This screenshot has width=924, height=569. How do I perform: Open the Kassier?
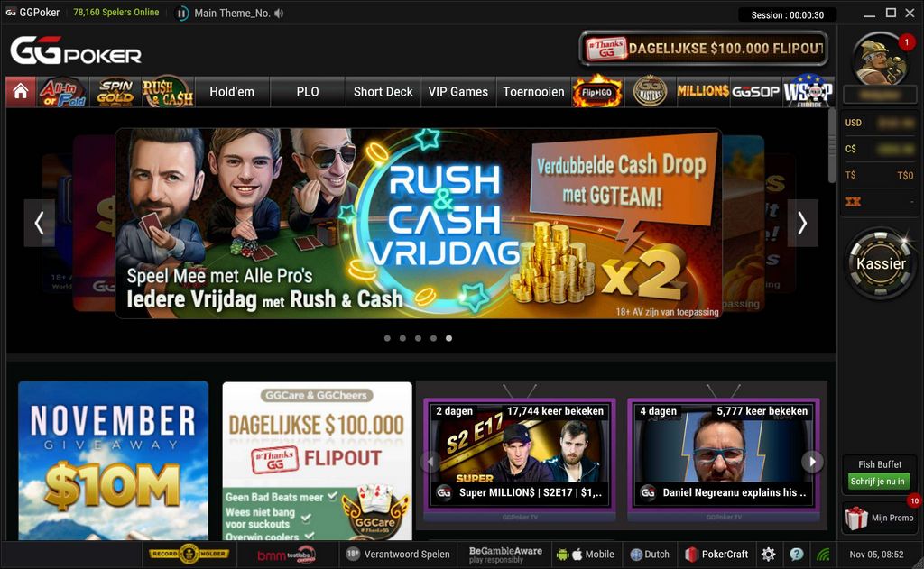[879, 263]
